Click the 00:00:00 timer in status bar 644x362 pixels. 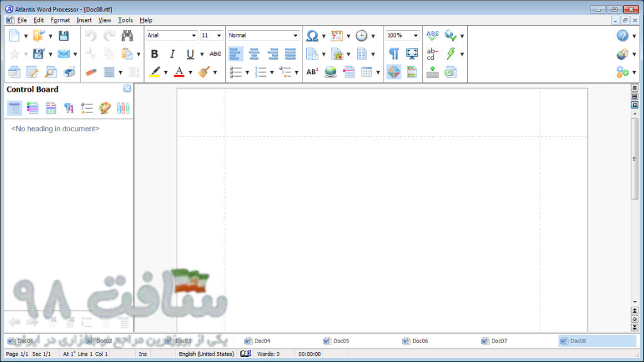(309, 354)
